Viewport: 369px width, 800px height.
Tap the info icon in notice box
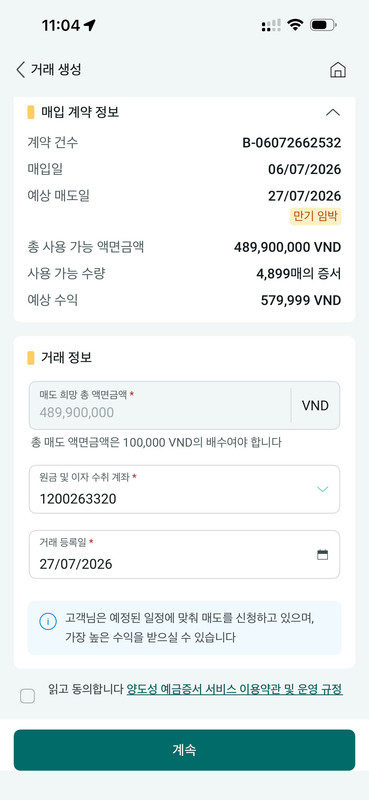click(48, 621)
